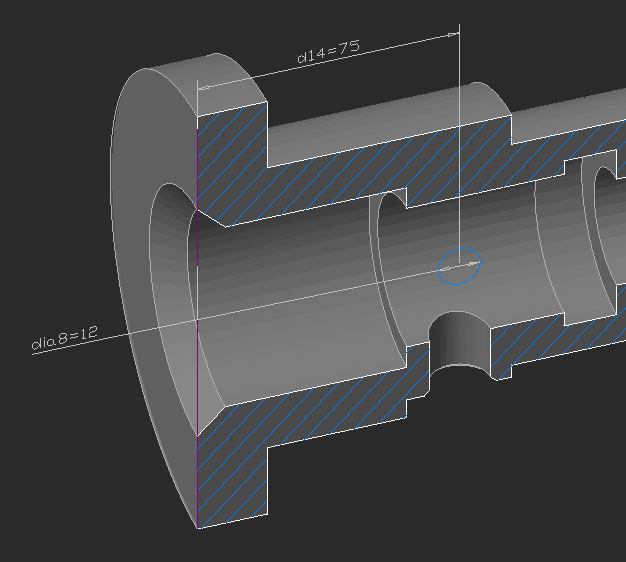Pick the dia8 leader line crossing the bore
626x562 pixels.
click(300, 300)
